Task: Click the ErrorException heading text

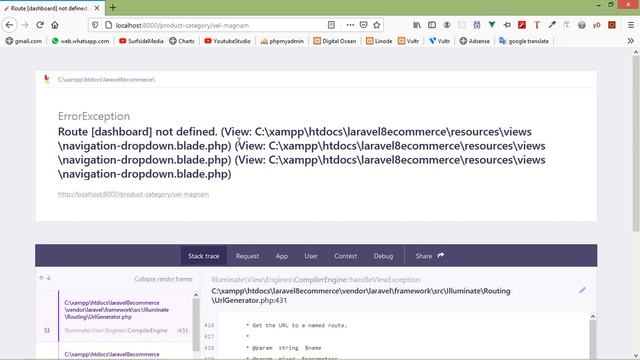Action: pyautogui.click(x=94, y=116)
